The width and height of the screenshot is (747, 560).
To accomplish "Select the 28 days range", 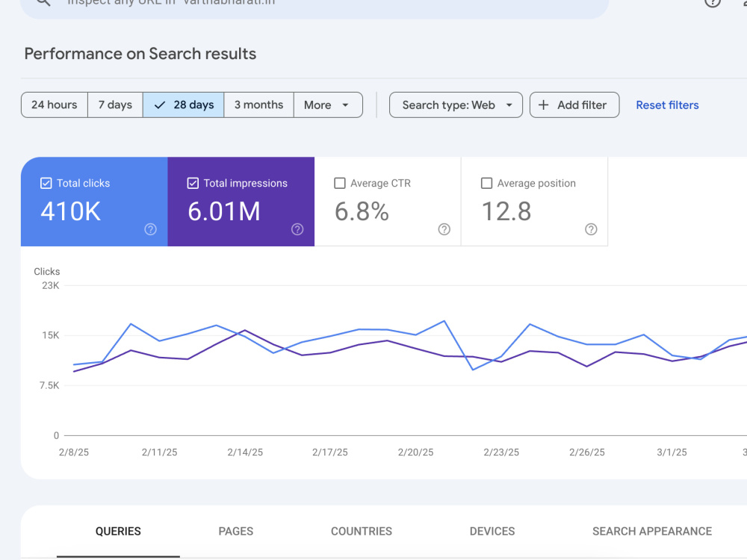I will tap(184, 105).
